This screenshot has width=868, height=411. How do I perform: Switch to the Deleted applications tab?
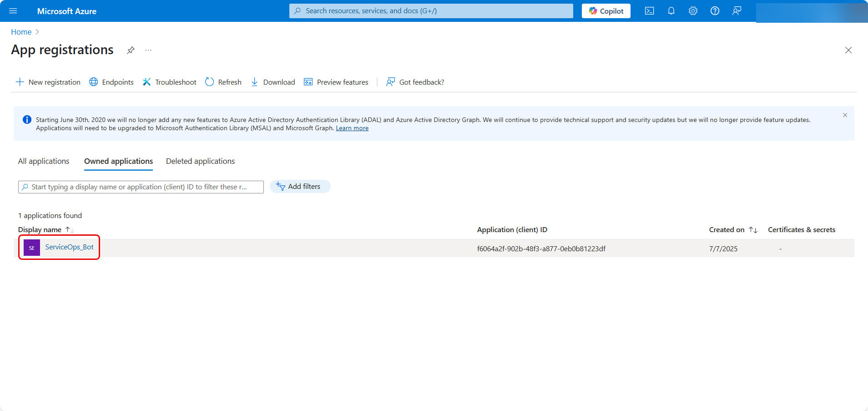(x=200, y=161)
